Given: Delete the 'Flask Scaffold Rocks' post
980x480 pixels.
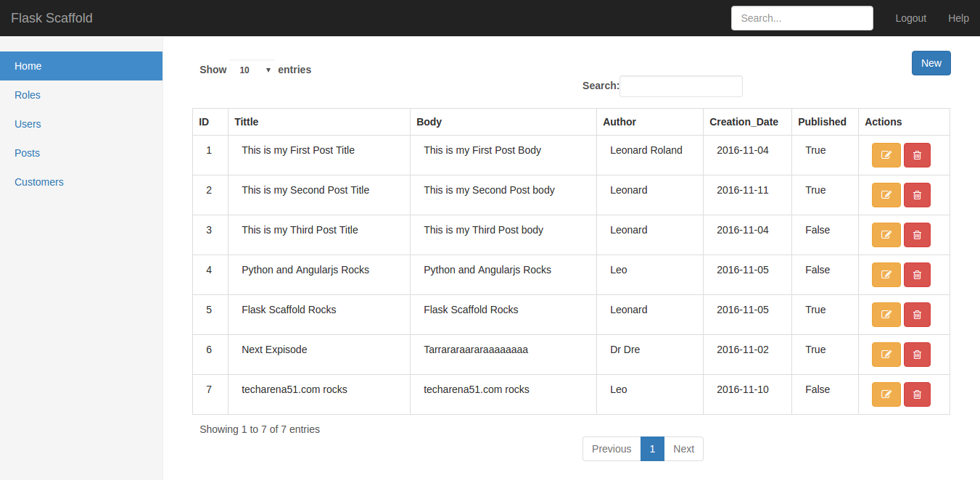Looking at the screenshot, I should (917, 315).
